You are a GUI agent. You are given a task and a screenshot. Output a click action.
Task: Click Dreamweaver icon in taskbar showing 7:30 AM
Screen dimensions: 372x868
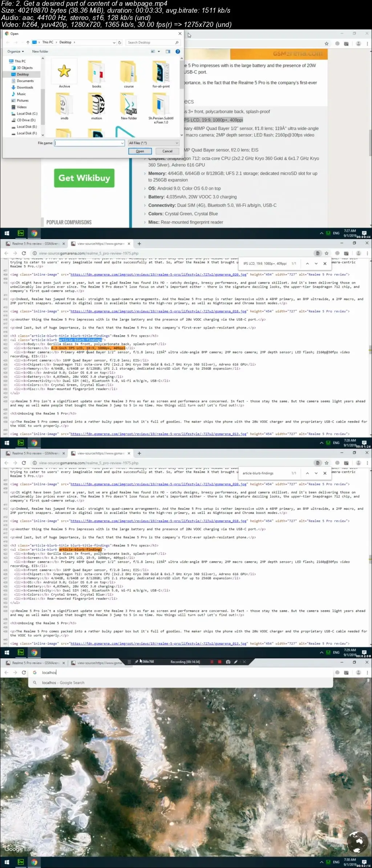coord(21,862)
